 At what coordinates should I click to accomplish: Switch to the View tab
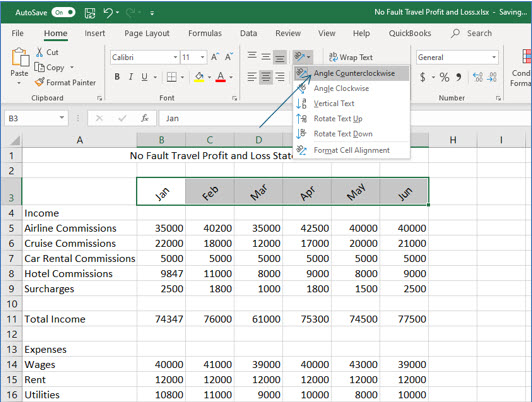326,33
